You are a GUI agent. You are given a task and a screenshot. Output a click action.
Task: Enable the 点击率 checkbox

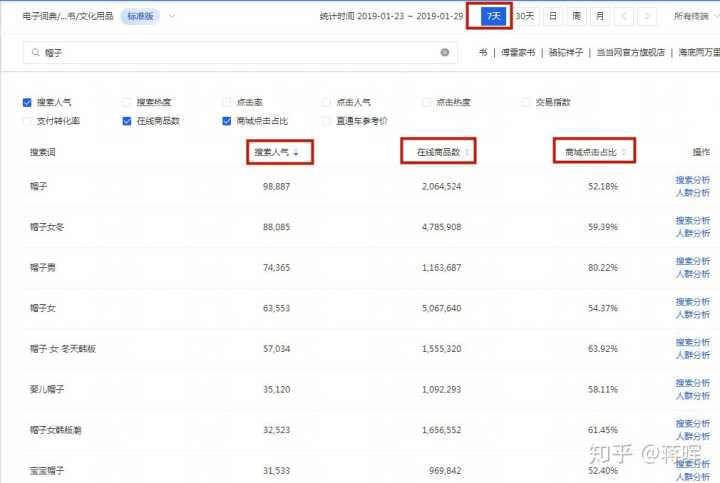[x=227, y=102]
